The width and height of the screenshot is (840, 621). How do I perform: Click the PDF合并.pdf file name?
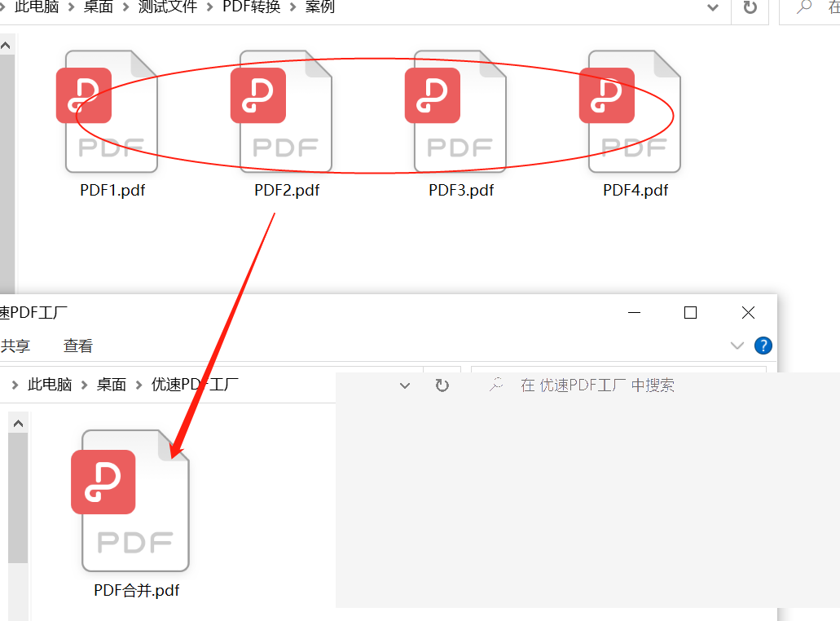(137, 591)
